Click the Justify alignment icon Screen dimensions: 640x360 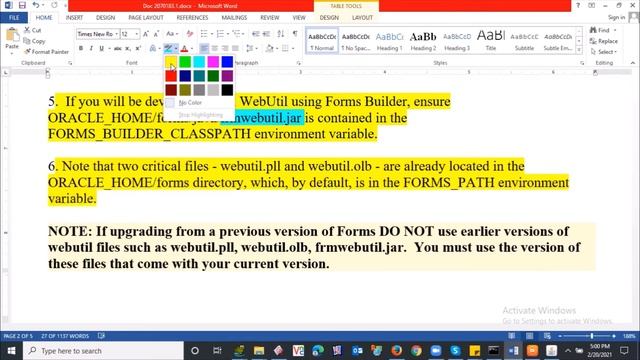click(235, 49)
